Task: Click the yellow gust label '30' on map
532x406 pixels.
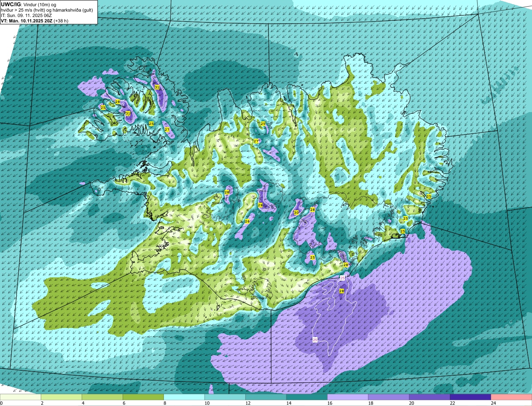Action: (296, 213)
